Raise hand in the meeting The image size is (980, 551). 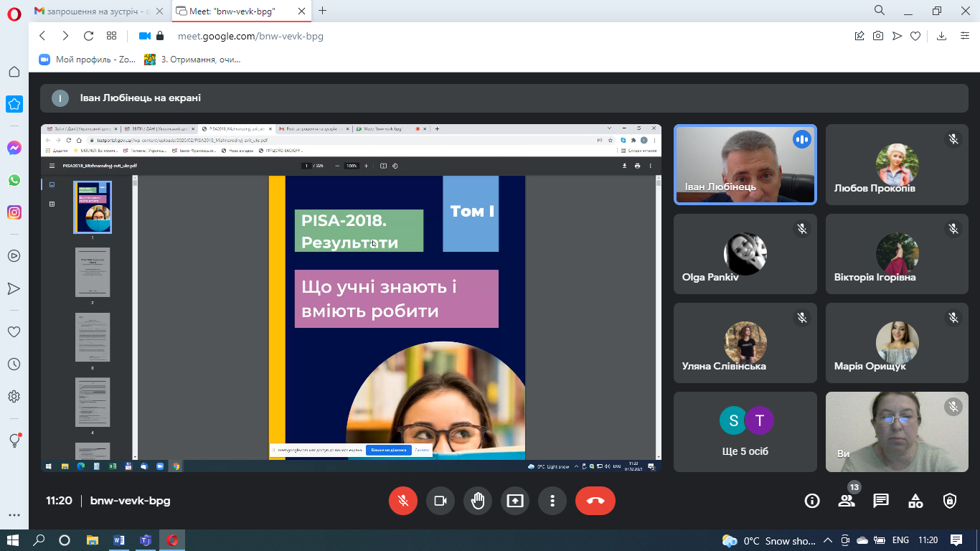click(x=478, y=501)
